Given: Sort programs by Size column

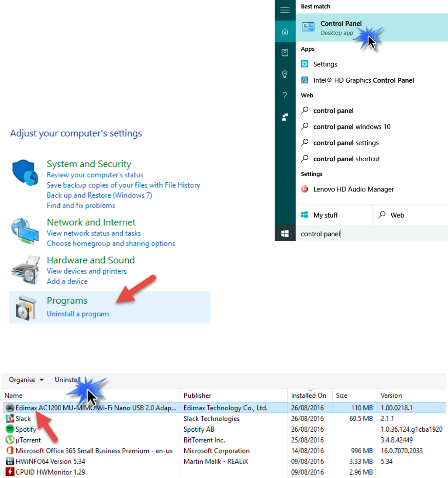Looking at the screenshot, I should [x=355, y=395].
